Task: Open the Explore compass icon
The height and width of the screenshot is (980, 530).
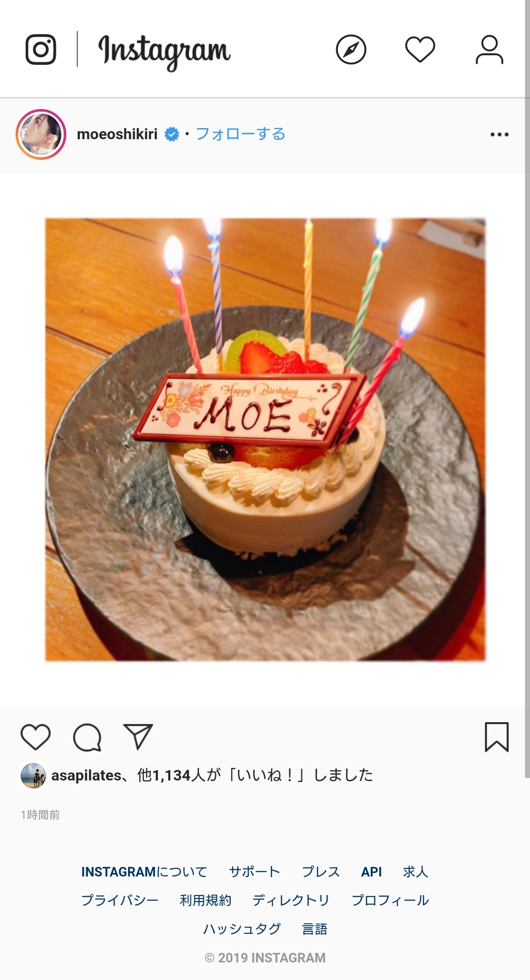Action: pyautogui.click(x=351, y=49)
